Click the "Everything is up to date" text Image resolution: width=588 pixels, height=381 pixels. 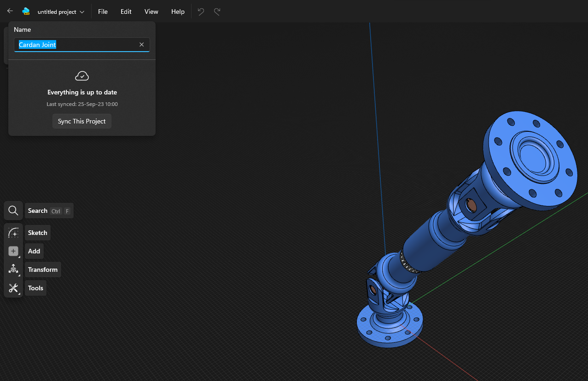coord(82,93)
